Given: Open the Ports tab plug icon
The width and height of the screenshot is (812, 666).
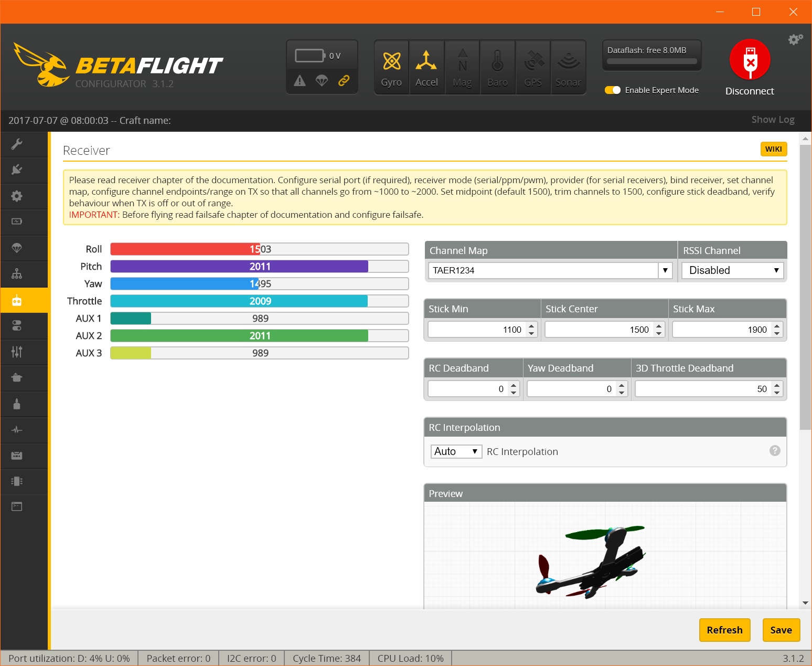Looking at the screenshot, I should point(17,170).
